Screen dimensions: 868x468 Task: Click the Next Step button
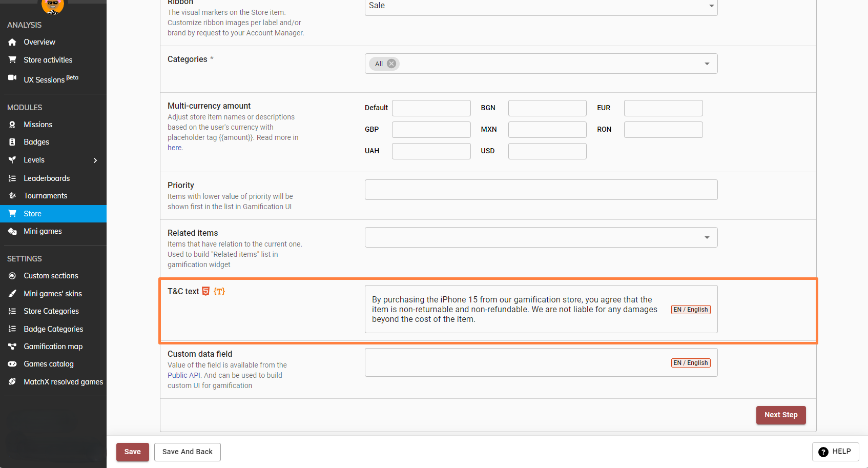tap(780, 415)
